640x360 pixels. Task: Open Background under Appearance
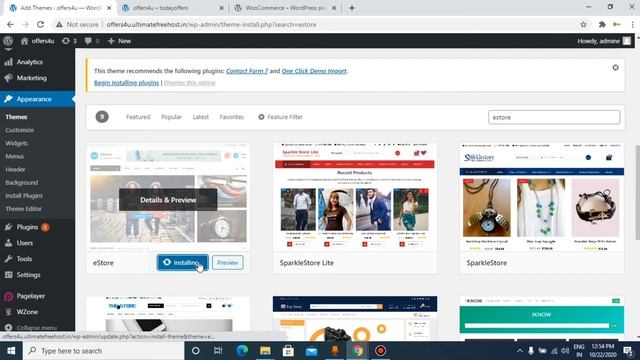[22, 182]
